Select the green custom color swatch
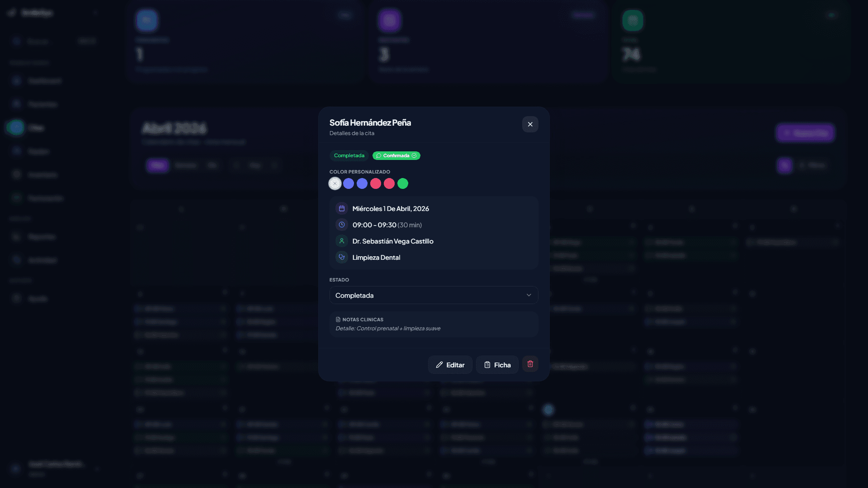The height and width of the screenshot is (488, 868). click(x=403, y=183)
